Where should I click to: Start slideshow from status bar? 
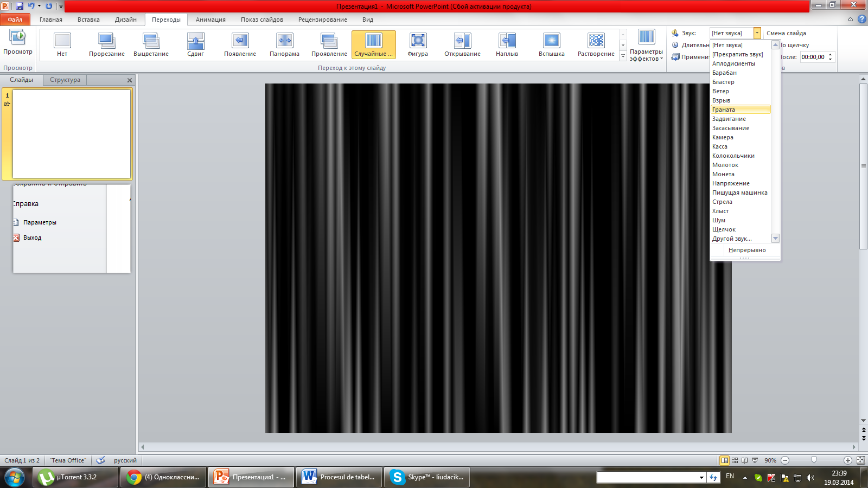coord(755,460)
